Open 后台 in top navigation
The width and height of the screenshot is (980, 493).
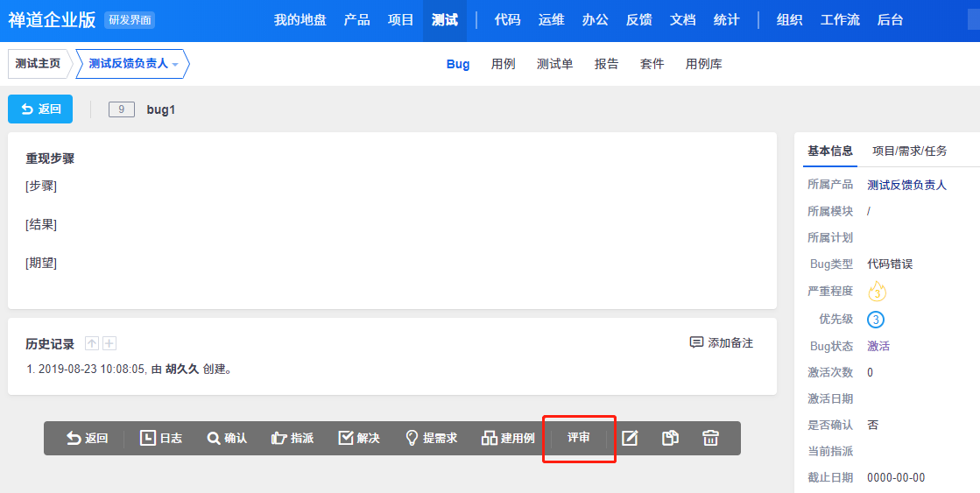[890, 20]
